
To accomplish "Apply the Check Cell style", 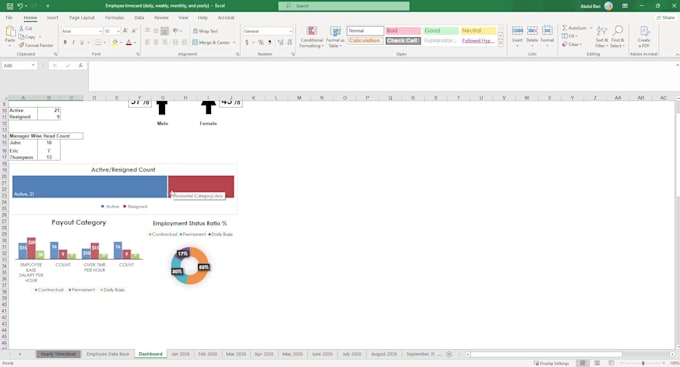I will click(x=403, y=40).
